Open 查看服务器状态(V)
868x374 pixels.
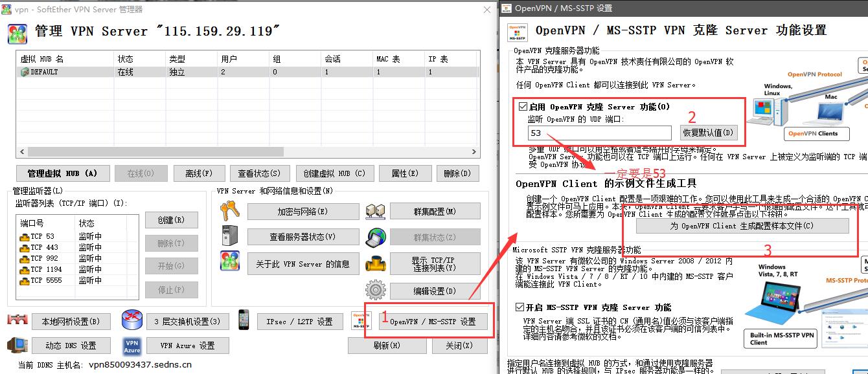click(x=303, y=237)
